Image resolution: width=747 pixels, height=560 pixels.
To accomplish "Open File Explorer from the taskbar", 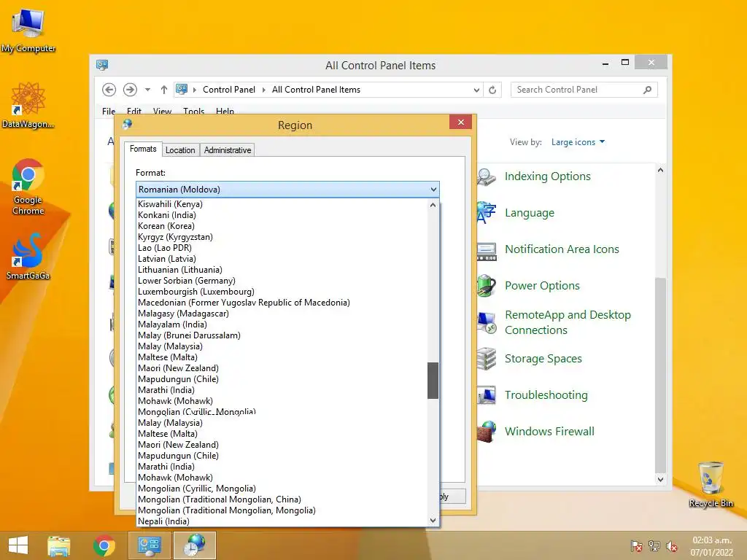I will (x=59, y=545).
